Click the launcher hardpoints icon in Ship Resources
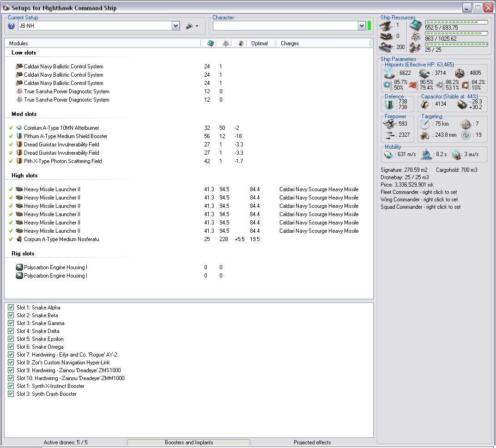 [x=386, y=36]
